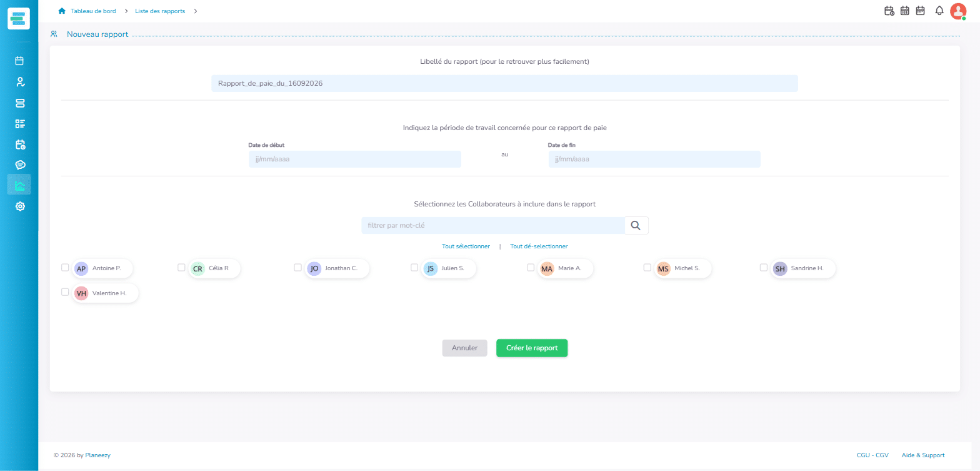980x471 pixels.
Task: Open the user profile avatar menu
Action: (x=958, y=11)
